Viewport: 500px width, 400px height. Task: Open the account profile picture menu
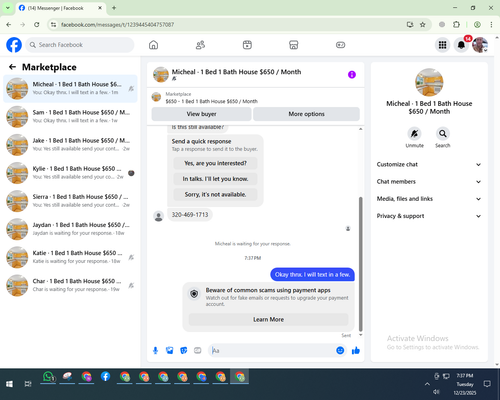pos(480,45)
